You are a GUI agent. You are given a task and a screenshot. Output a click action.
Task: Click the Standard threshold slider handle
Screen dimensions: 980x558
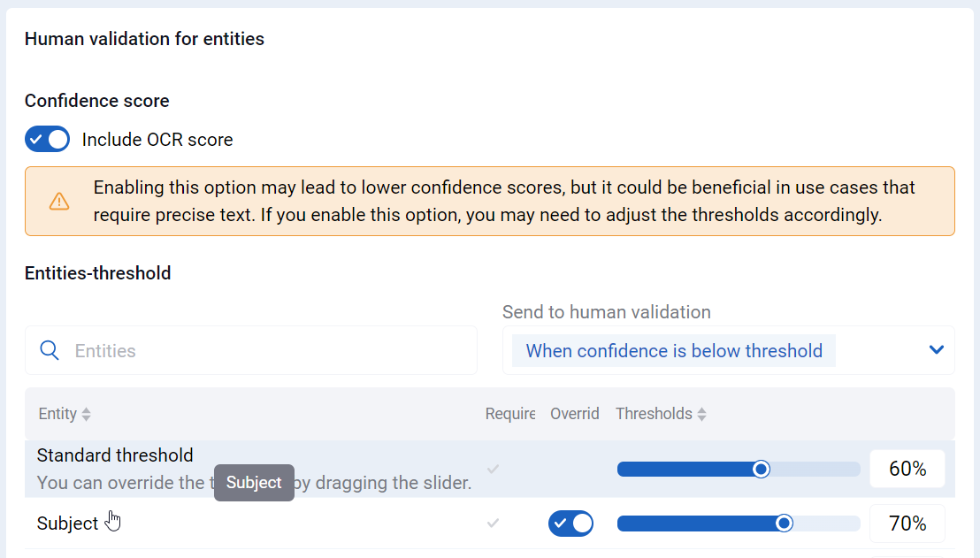coord(761,470)
